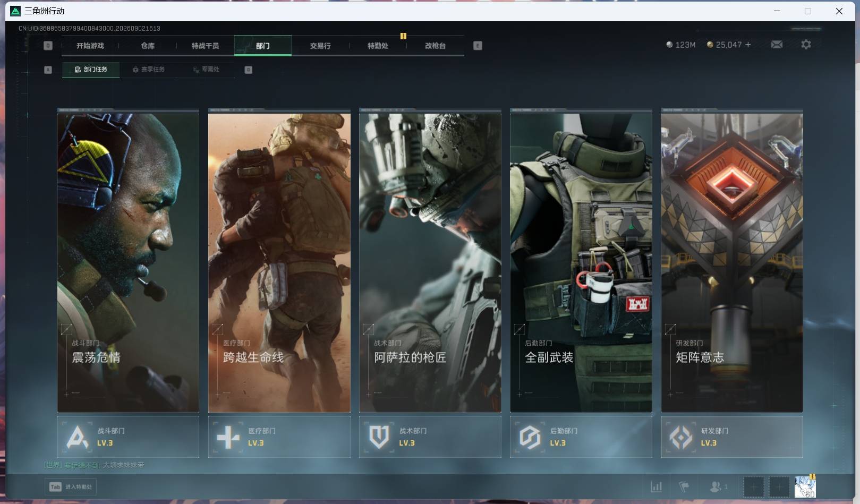Click the research department diamond emblem

(681, 438)
